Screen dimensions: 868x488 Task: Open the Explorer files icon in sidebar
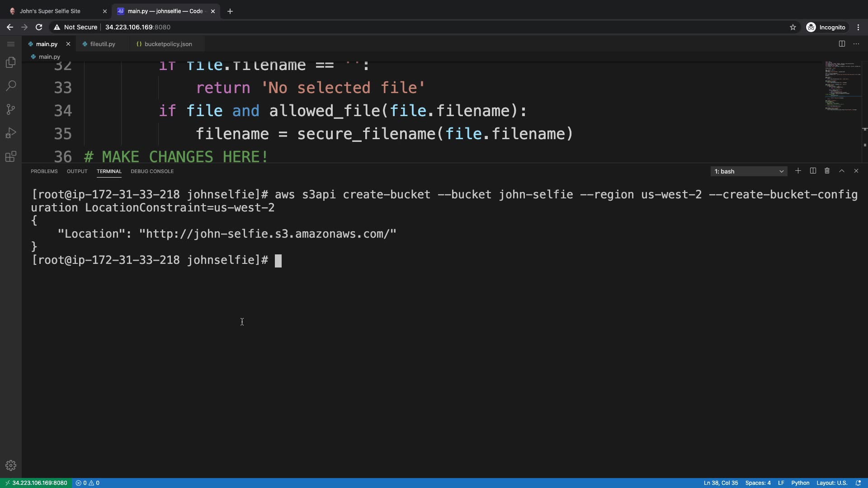point(11,62)
